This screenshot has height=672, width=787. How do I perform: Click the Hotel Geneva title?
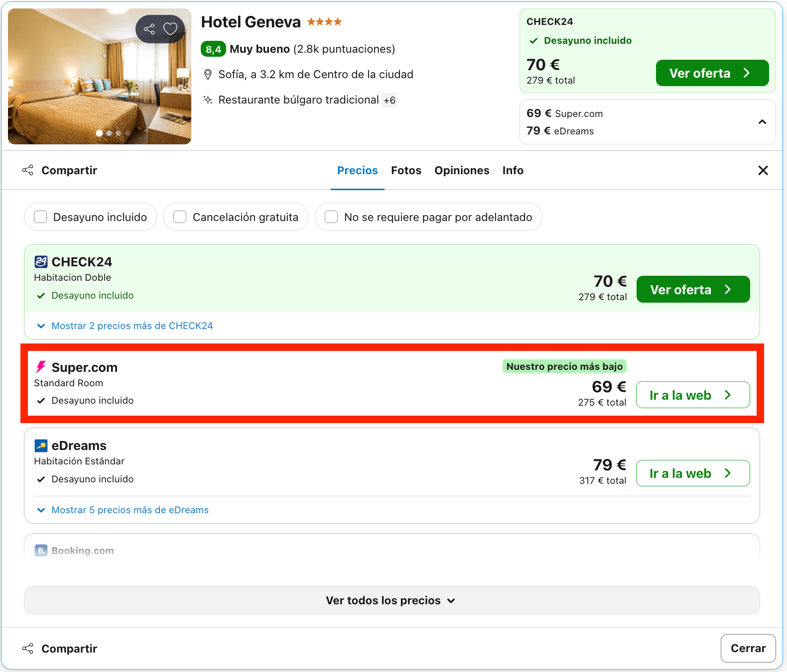tap(251, 22)
